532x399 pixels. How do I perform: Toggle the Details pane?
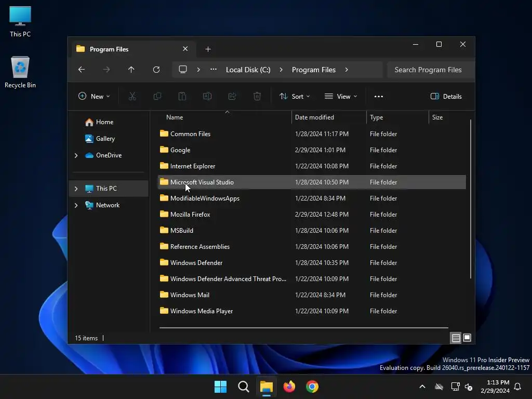[x=446, y=96]
